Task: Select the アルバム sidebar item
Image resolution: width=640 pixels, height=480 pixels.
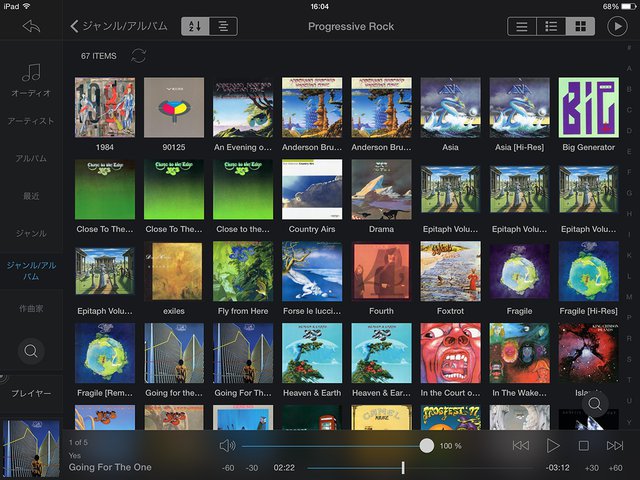Action: [x=31, y=158]
